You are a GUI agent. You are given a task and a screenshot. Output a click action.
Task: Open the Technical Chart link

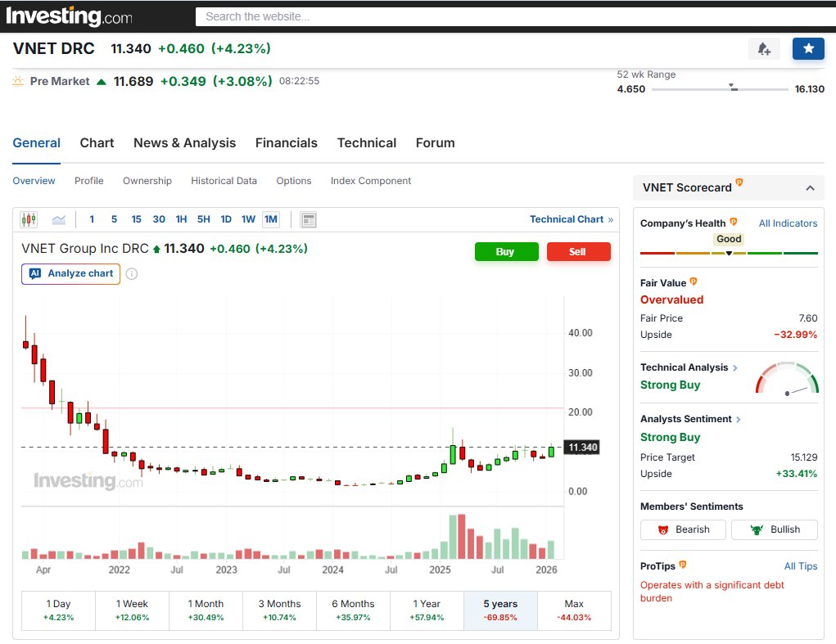[x=571, y=219]
